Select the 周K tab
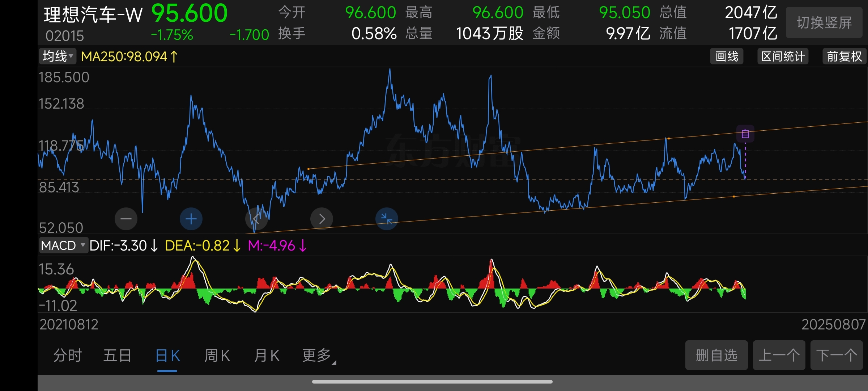 tap(217, 356)
